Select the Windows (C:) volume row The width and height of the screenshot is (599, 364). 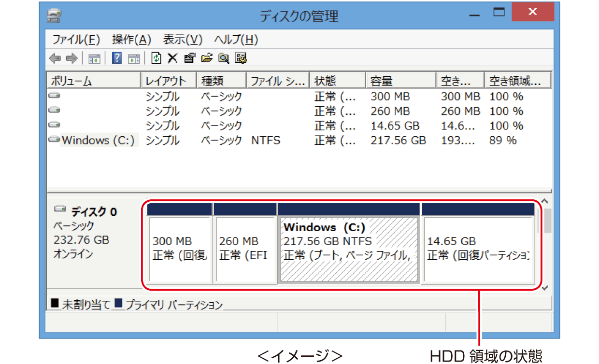pyautogui.click(x=98, y=140)
